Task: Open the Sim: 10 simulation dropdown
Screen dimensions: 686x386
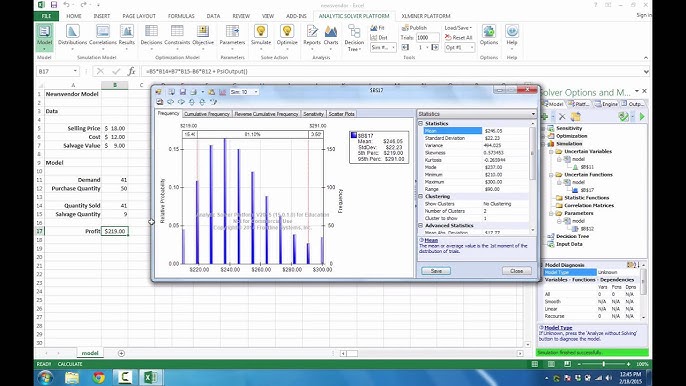Action: pos(244,92)
